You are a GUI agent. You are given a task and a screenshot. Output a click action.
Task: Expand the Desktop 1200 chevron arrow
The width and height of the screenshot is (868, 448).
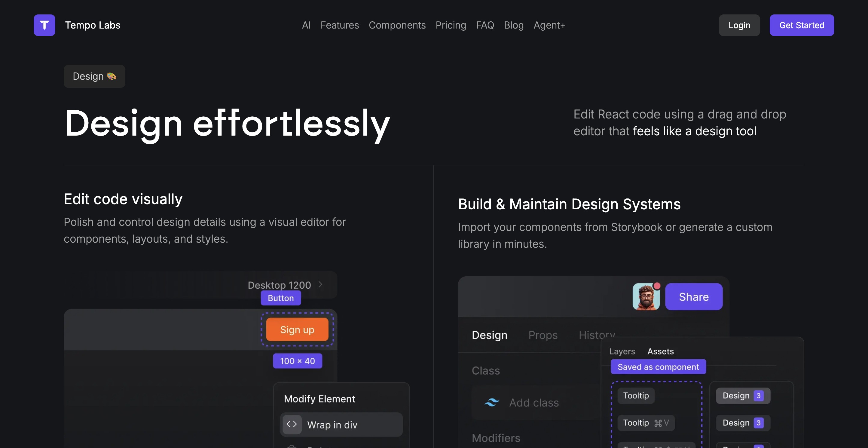point(320,285)
